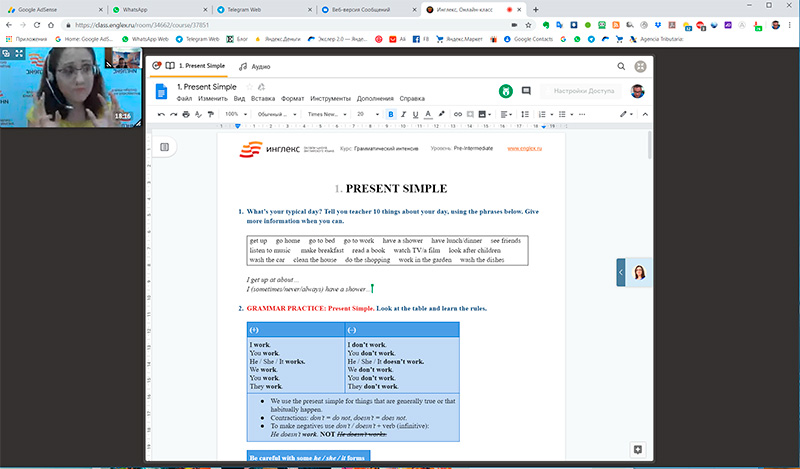Click the Print icon in toolbar

point(186,115)
